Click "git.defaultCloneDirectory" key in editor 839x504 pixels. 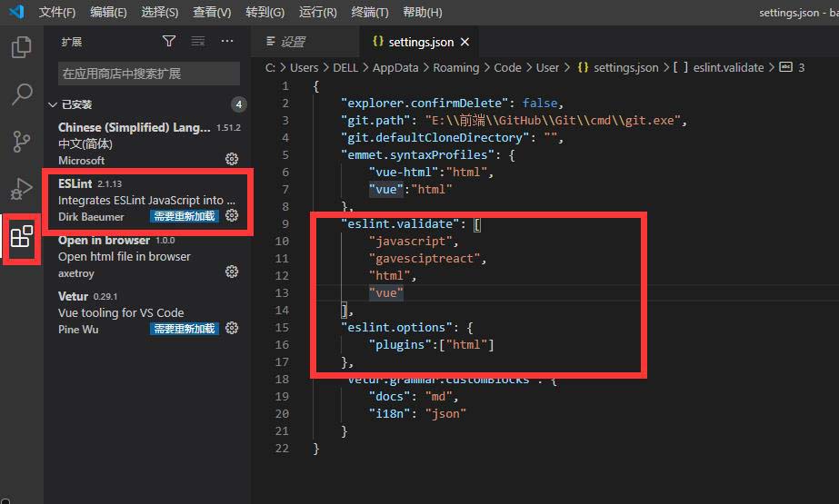435,137
